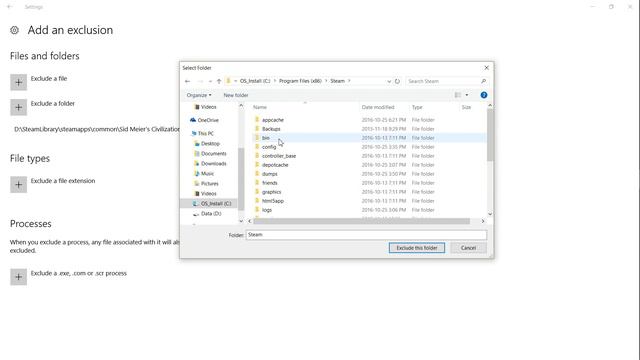Select the controller_base folder
This screenshot has width=640, height=360.
pyautogui.click(x=279, y=156)
